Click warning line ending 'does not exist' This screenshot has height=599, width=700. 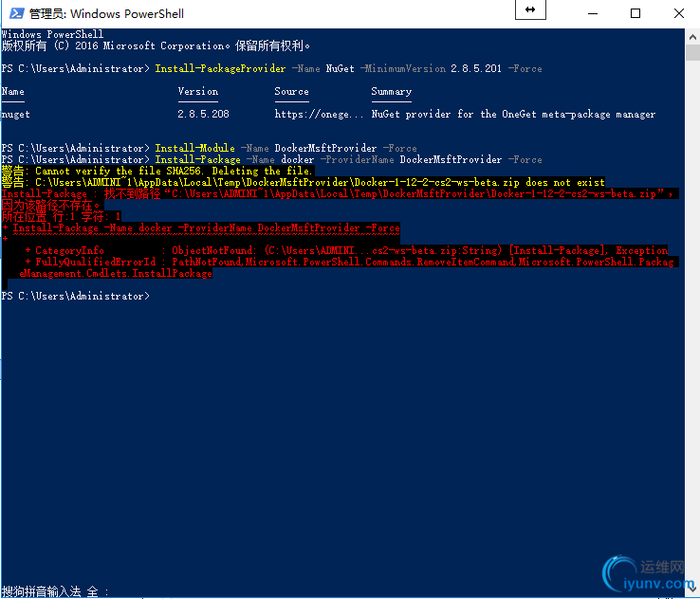tap(303, 182)
